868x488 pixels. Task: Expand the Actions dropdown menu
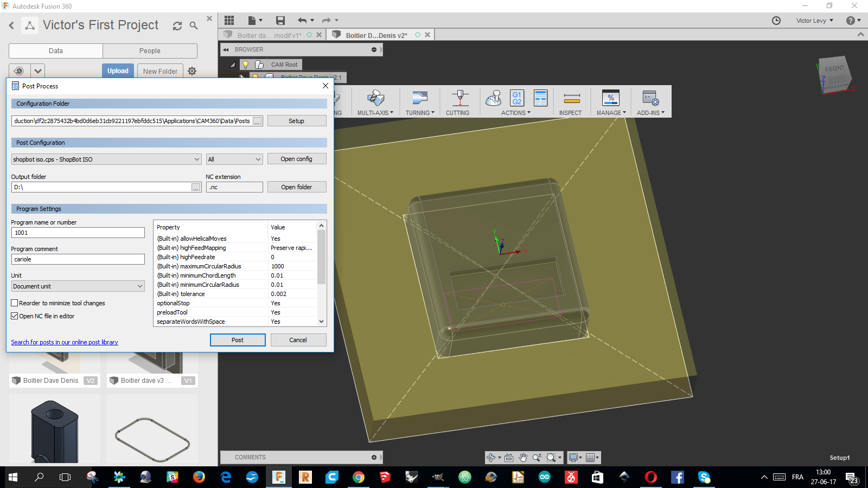coord(515,113)
